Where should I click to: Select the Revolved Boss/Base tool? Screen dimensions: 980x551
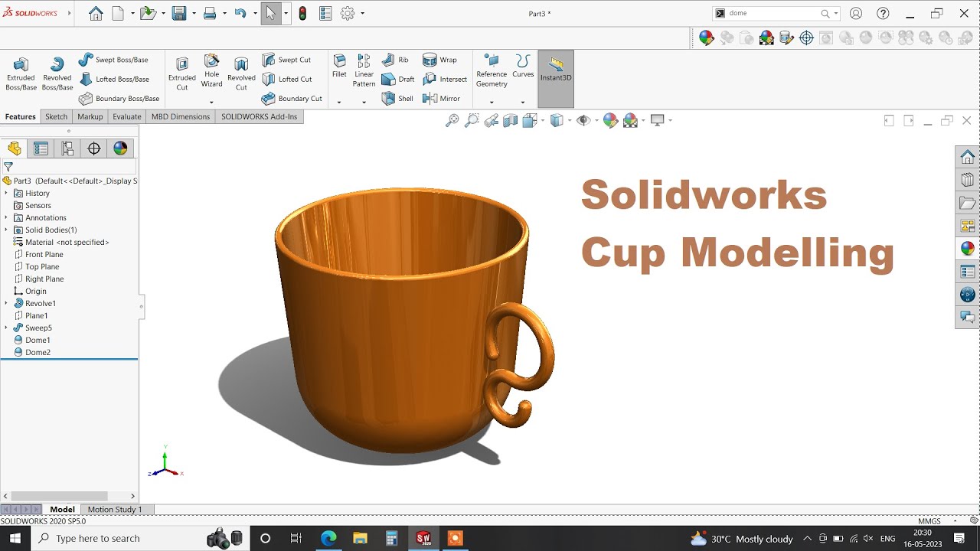coord(57,74)
